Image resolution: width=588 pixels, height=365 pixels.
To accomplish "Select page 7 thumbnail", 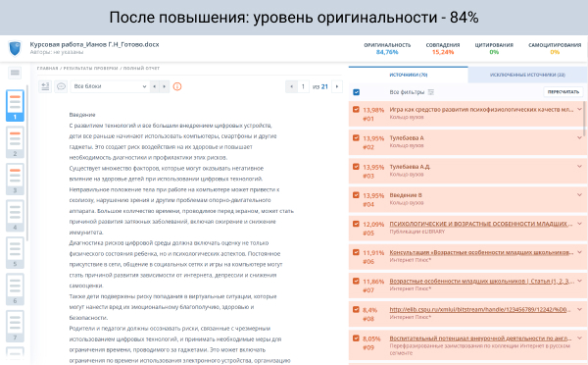I will (x=15, y=327).
